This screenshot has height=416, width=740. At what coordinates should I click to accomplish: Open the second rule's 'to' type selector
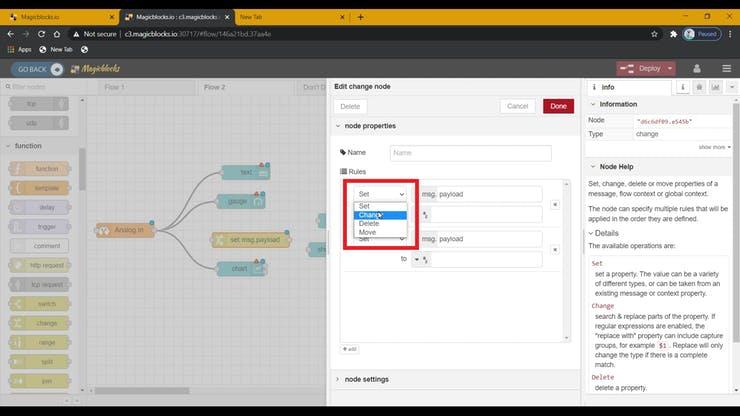click(420, 259)
